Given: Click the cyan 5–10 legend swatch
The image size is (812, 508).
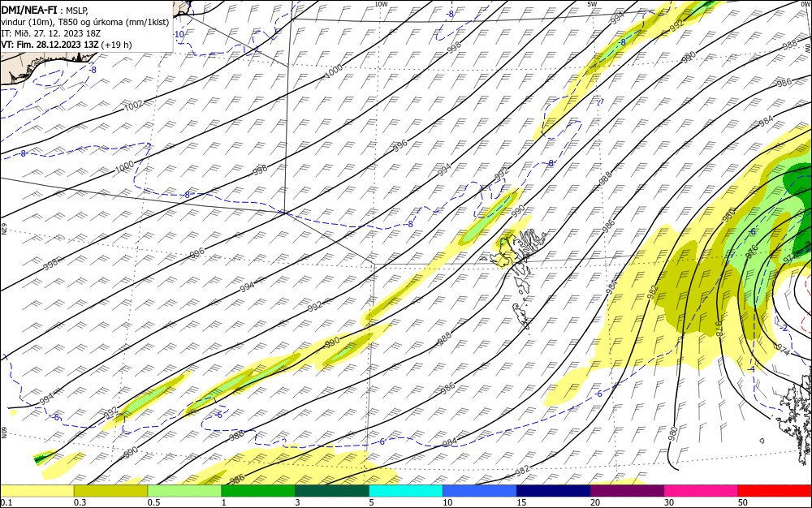Looking at the screenshot, I should click(406, 491).
